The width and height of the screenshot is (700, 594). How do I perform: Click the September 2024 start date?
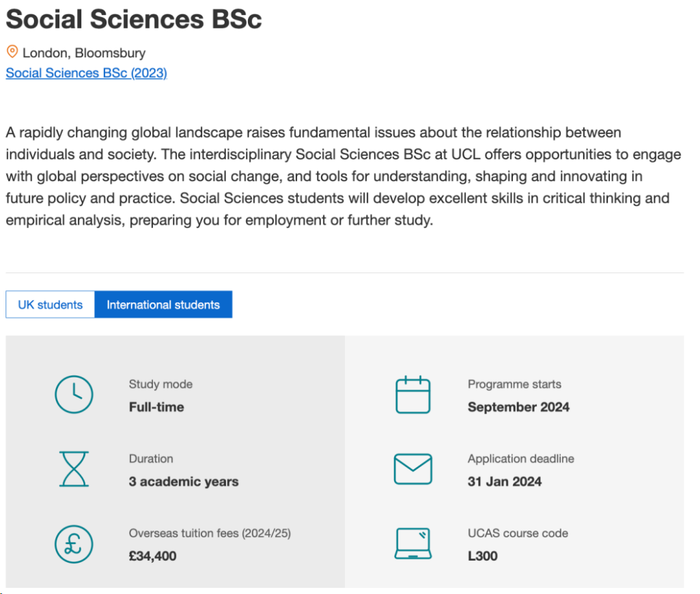[x=518, y=407]
